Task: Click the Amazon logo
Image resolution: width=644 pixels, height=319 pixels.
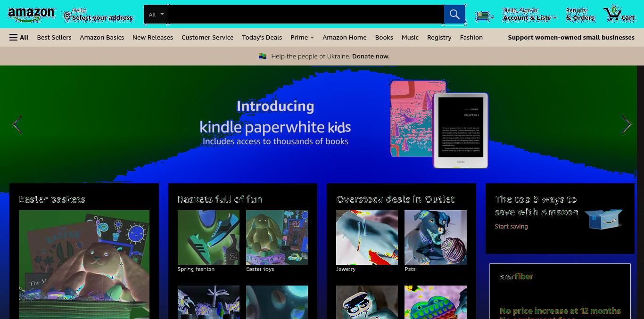Action: [31, 15]
